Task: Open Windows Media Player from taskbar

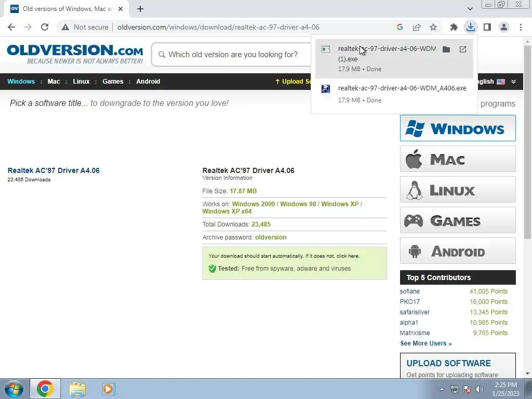Action: pyautogui.click(x=109, y=389)
